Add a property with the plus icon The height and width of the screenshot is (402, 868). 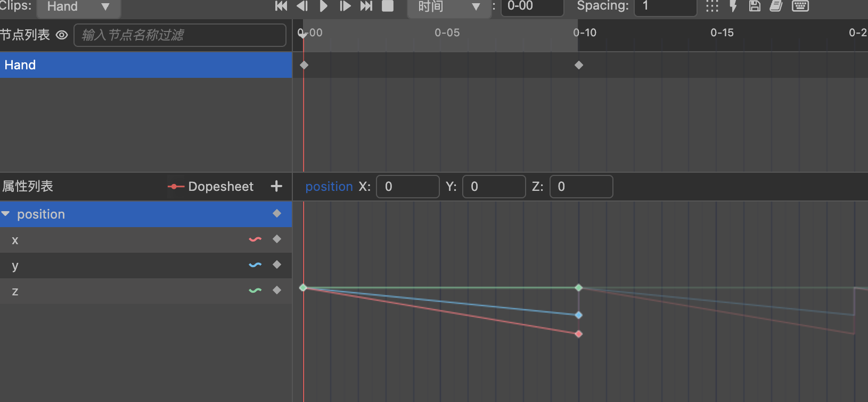[x=276, y=186]
